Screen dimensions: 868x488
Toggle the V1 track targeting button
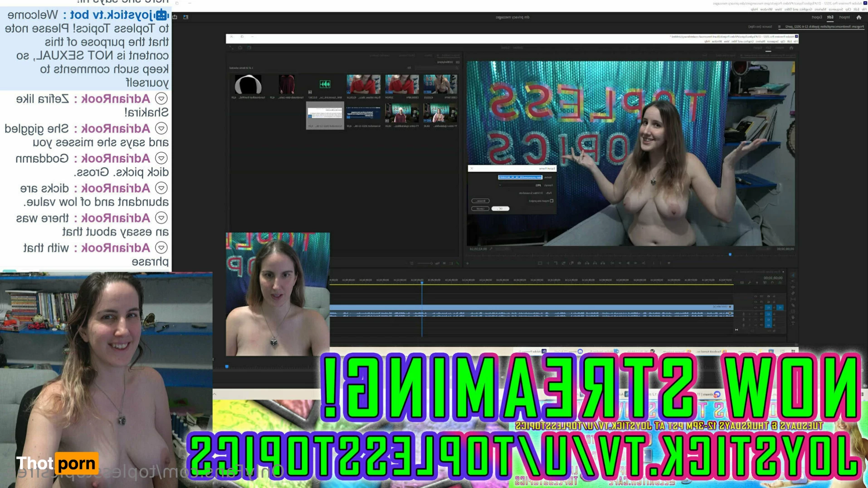pyautogui.click(x=769, y=308)
